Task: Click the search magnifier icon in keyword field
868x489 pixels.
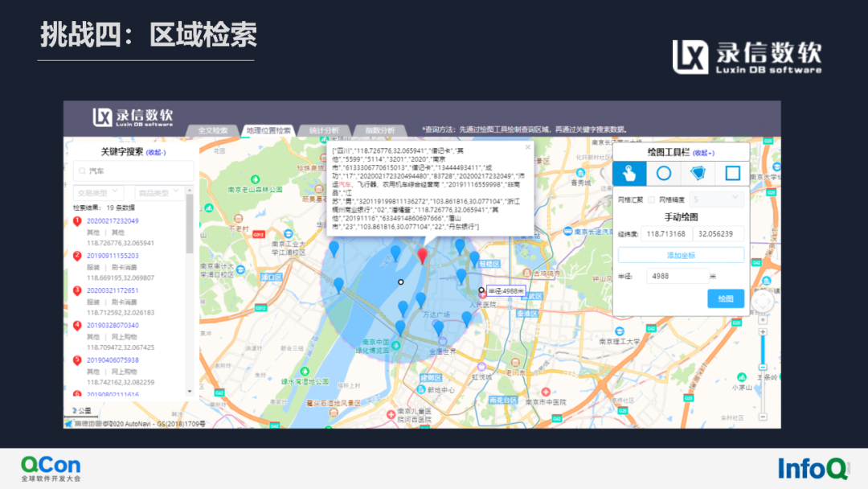Action: coord(83,171)
